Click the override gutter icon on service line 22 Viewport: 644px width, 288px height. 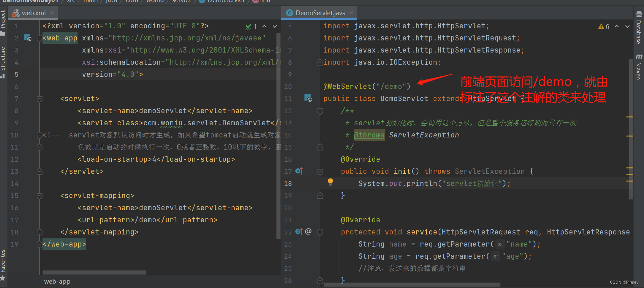tap(299, 231)
